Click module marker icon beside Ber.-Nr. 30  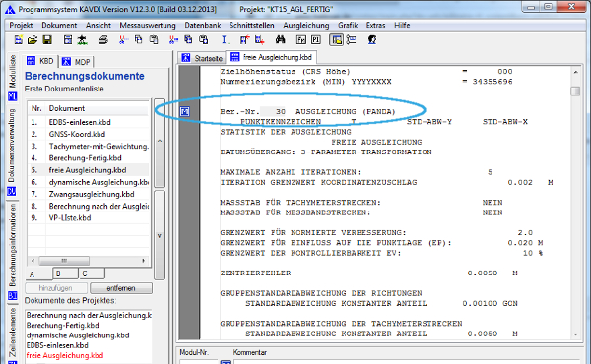pyautogui.click(x=185, y=111)
